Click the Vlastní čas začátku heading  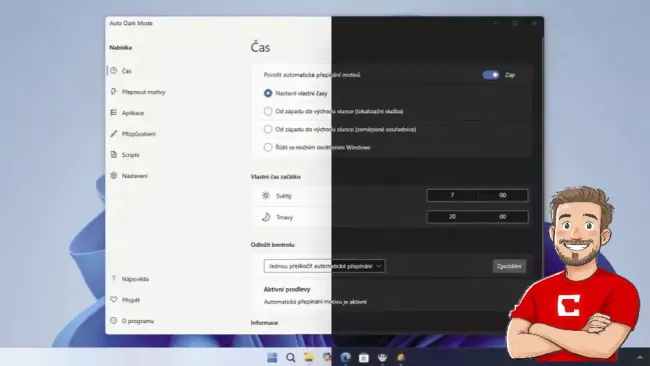[276, 177]
